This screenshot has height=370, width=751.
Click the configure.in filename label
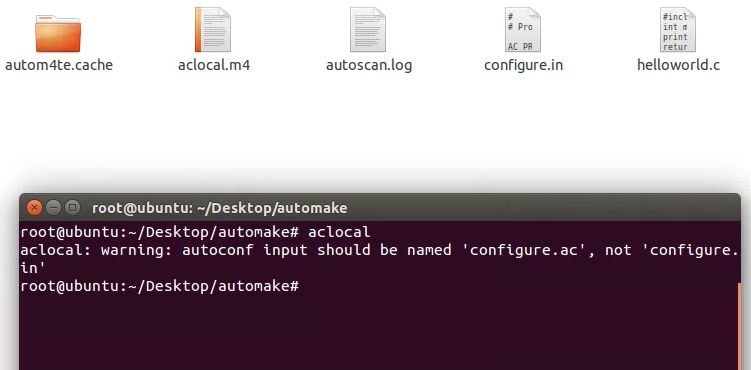[523, 65]
